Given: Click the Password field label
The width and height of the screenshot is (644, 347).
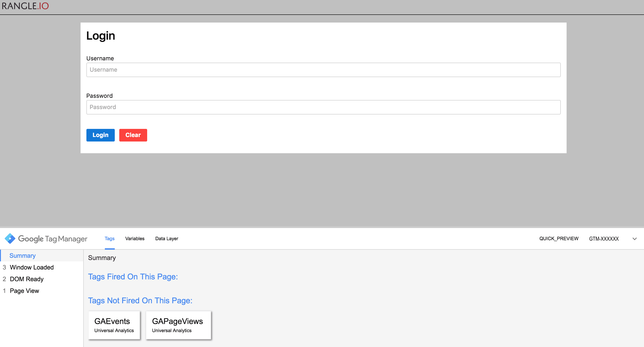Looking at the screenshot, I should point(99,96).
